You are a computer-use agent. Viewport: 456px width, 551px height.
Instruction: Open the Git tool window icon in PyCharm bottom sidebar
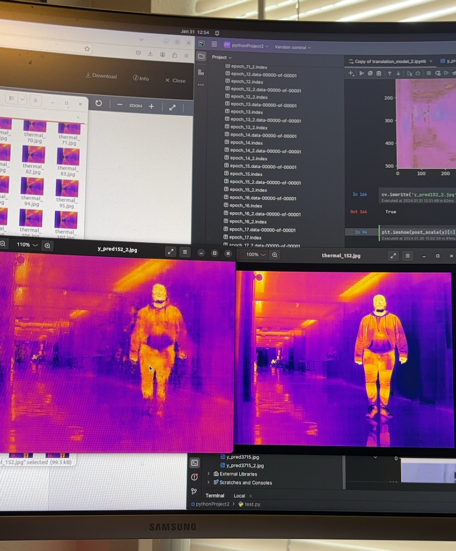(x=194, y=491)
